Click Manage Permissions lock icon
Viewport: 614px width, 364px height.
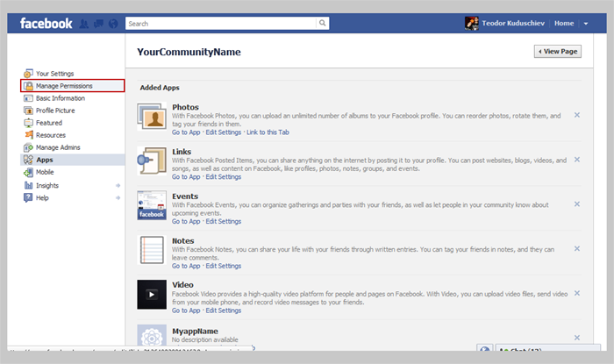(28, 86)
